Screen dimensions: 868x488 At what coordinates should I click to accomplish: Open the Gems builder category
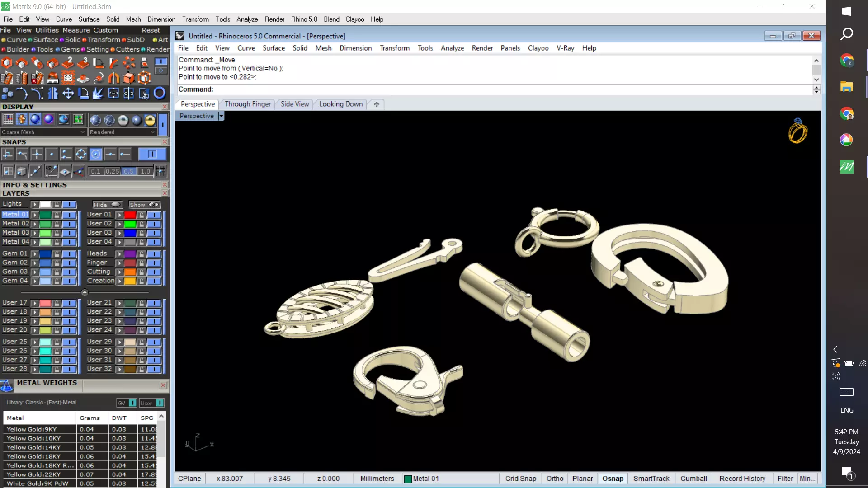click(70, 49)
